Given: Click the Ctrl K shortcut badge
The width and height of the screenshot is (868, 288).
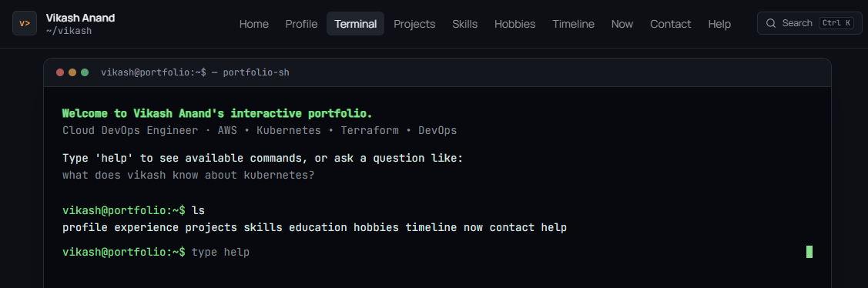Looking at the screenshot, I should tap(836, 23).
